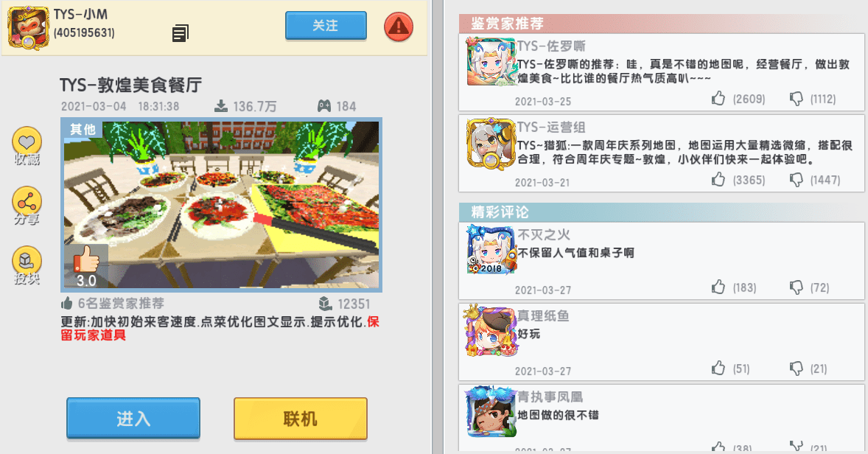Viewport: 868px width, 454px height.
Task: Dislike the TYS-运营组 recommendation with thumbs-down
Action: click(796, 180)
